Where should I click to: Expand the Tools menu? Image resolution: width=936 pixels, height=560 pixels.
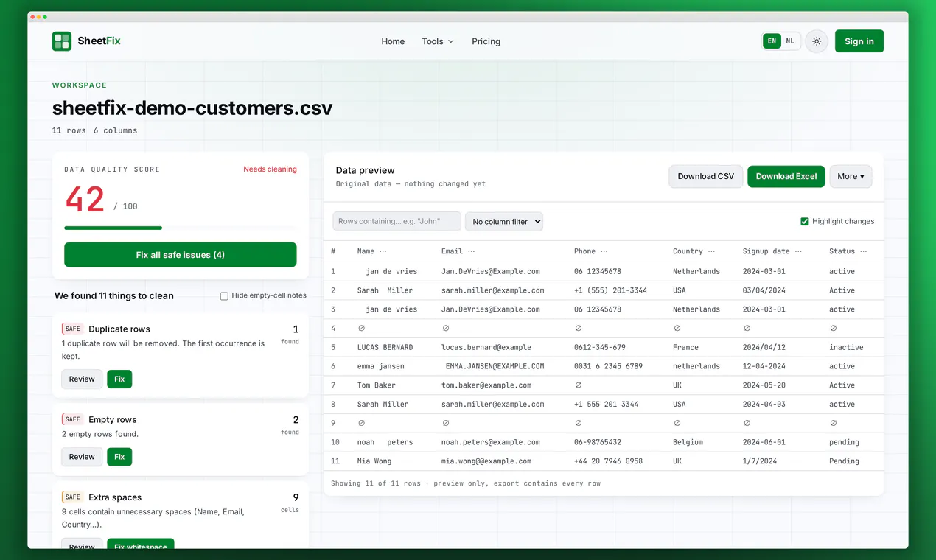click(438, 41)
